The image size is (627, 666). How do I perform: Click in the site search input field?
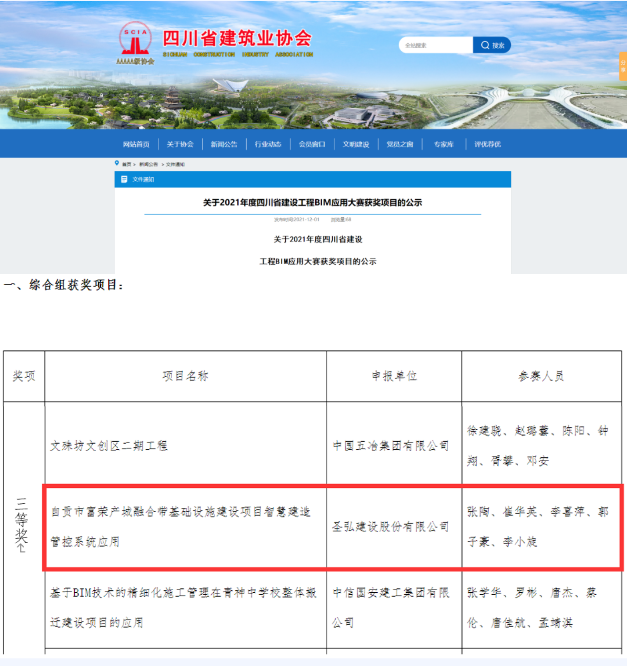[433, 45]
